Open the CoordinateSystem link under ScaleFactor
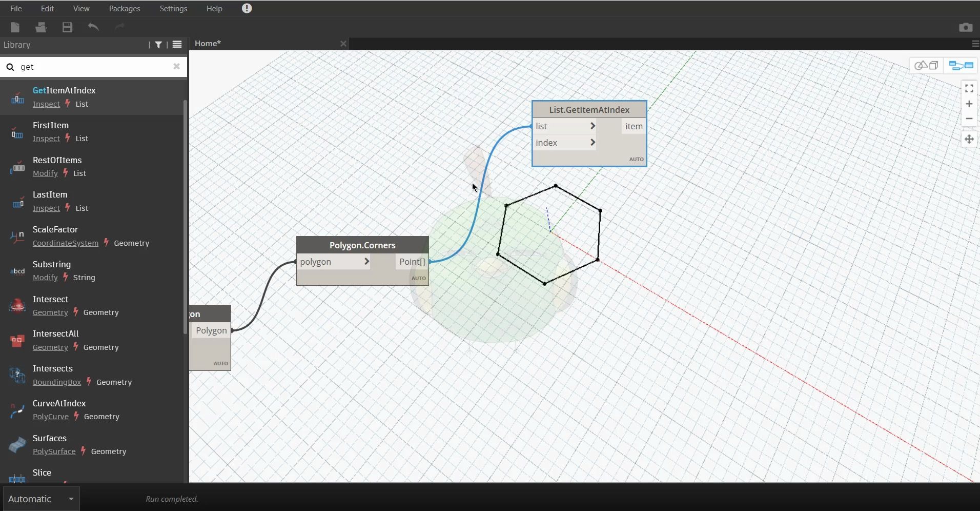Image resolution: width=980 pixels, height=511 pixels. (65, 243)
